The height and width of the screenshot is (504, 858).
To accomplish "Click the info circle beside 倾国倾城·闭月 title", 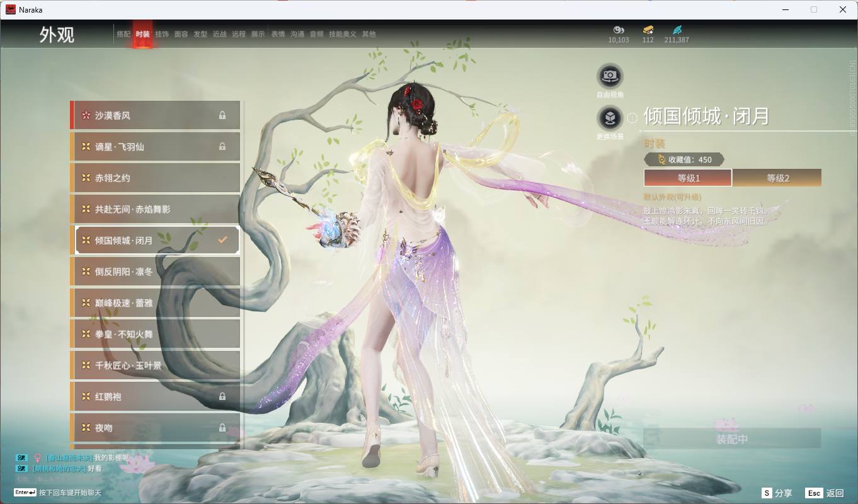I will [x=632, y=117].
